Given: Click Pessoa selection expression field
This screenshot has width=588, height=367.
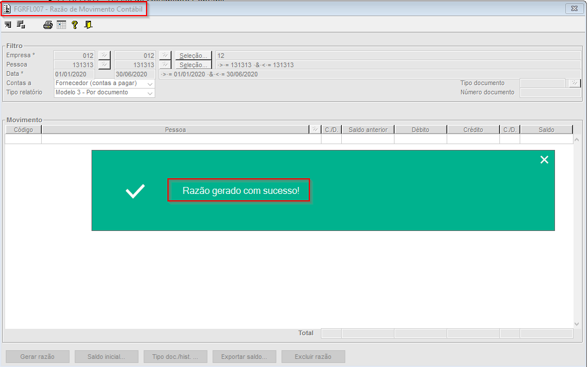Looking at the screenshot, I should point(398,65).
